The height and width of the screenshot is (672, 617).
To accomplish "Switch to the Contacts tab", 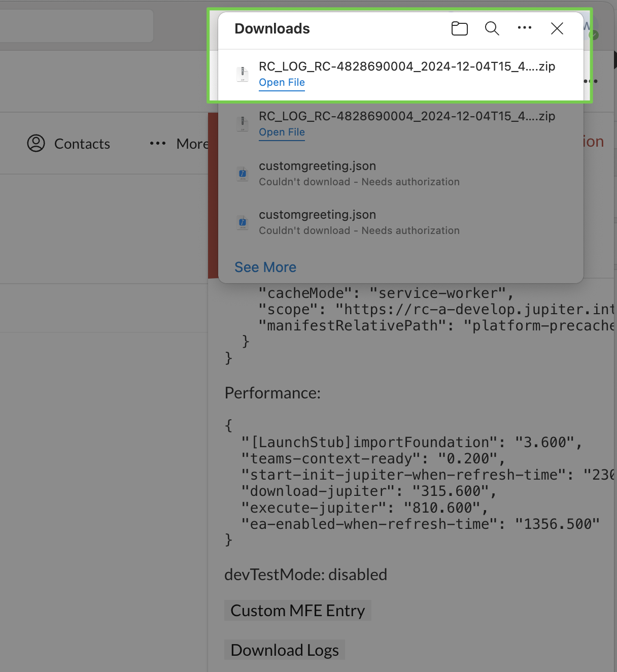I will [82, 144].
